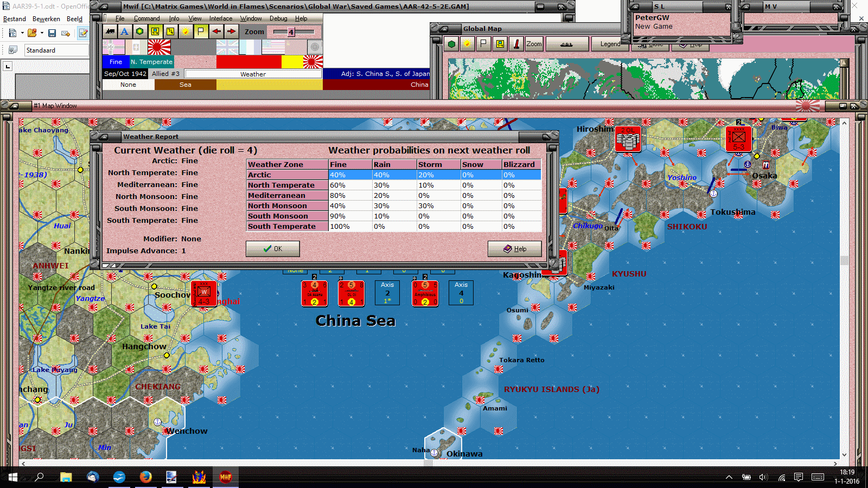Click the green hexagon icon in Global Map
868x488 pixels.
tap(451, 44)
